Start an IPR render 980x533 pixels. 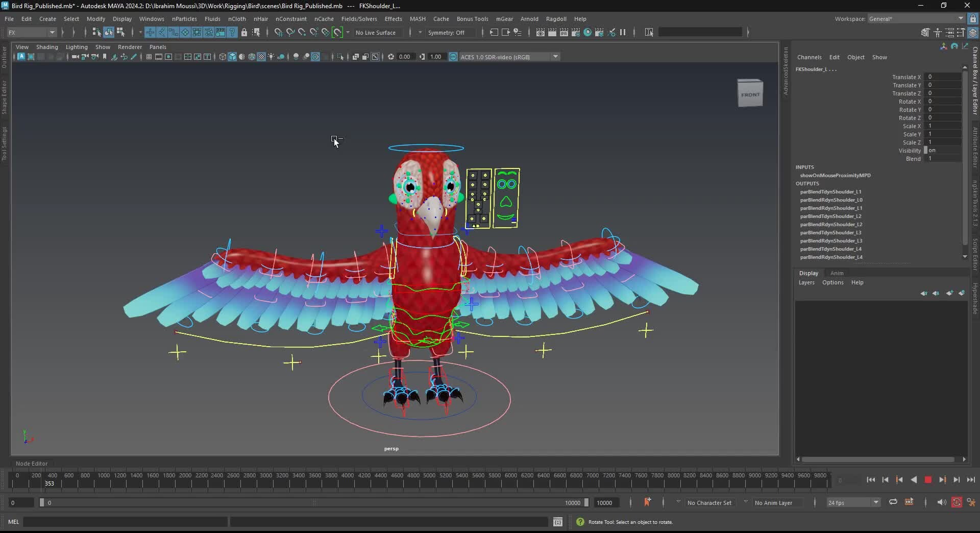(563, 32)
